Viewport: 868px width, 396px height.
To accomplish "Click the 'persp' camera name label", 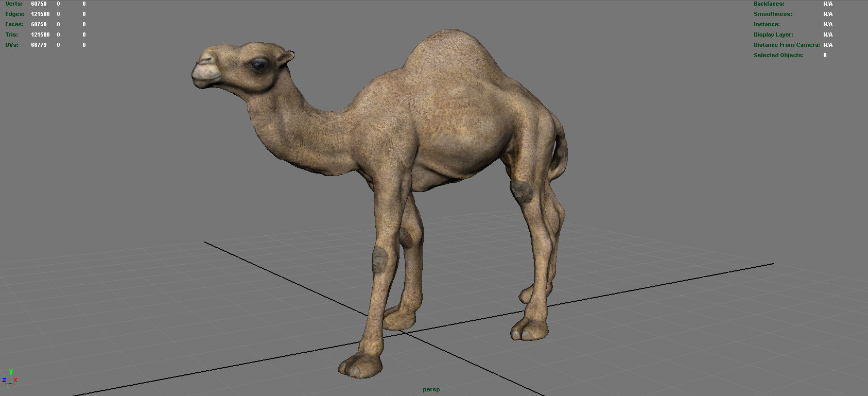I will coord(431,389).
